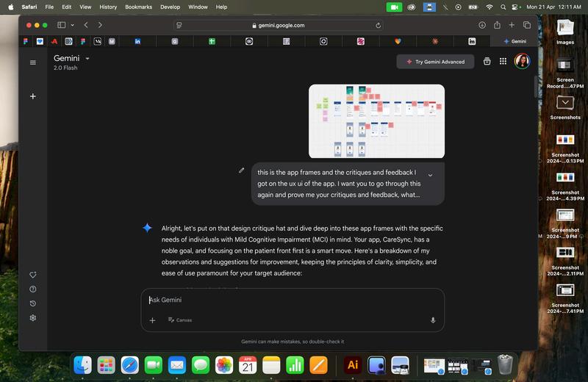Open a new Safari tab with plus icon
This screenshot has height=382, width=588.
[x=512, y=25]
